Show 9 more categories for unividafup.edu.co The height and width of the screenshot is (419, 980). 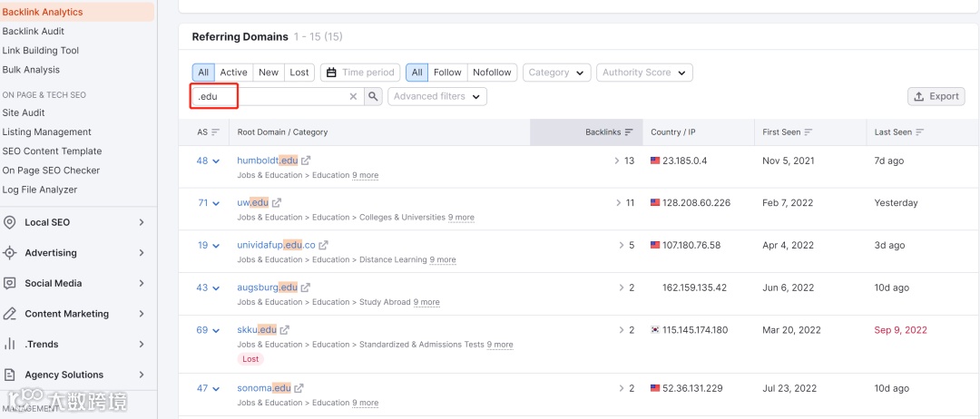click(x=443, y=259)
